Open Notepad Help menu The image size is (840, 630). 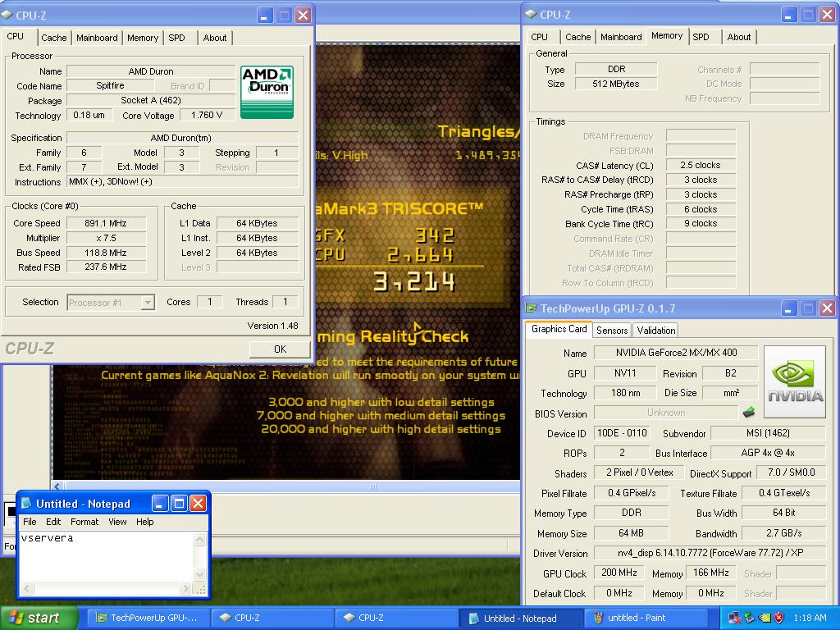point(144,522)
